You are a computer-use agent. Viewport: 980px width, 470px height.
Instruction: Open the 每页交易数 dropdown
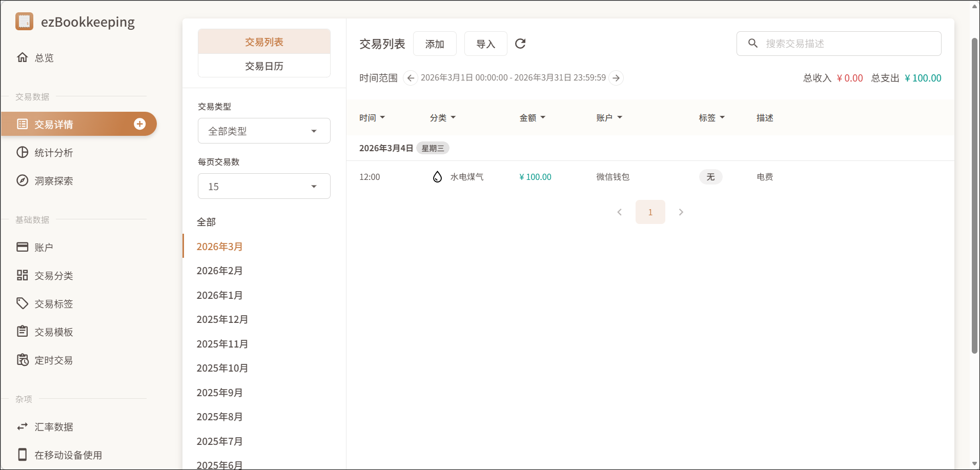pyautogui.click(x=264, y=187)
